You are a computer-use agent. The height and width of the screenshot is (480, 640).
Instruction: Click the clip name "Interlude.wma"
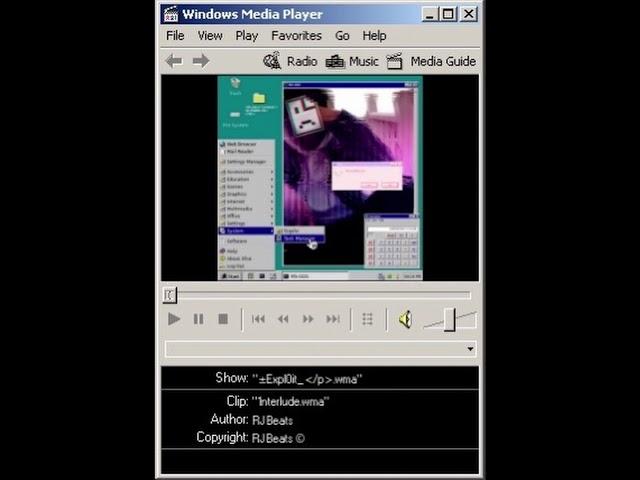click(x=291, y=402)
